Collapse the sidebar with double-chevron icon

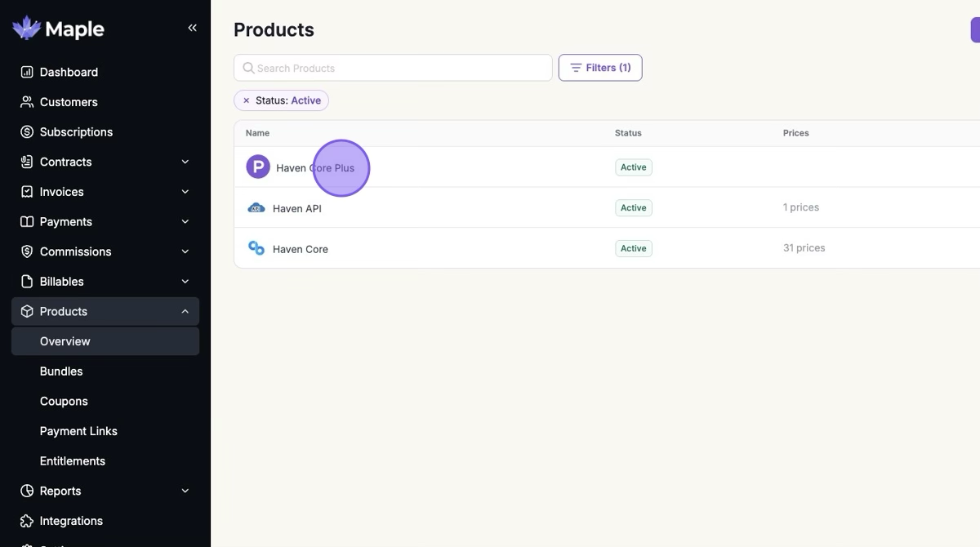193,28
